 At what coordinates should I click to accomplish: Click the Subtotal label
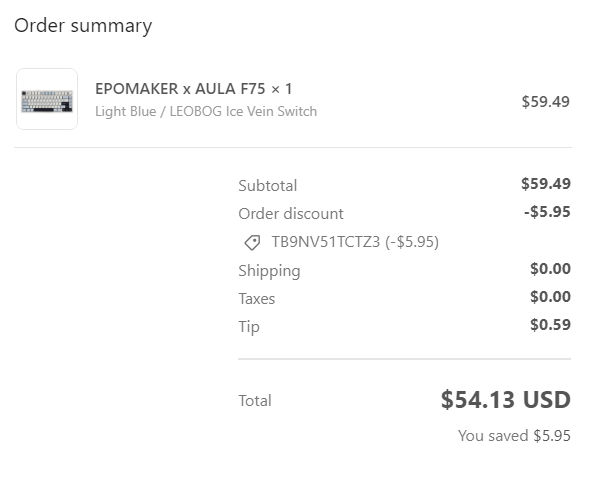pyautogui.click(x=267, y=185)
